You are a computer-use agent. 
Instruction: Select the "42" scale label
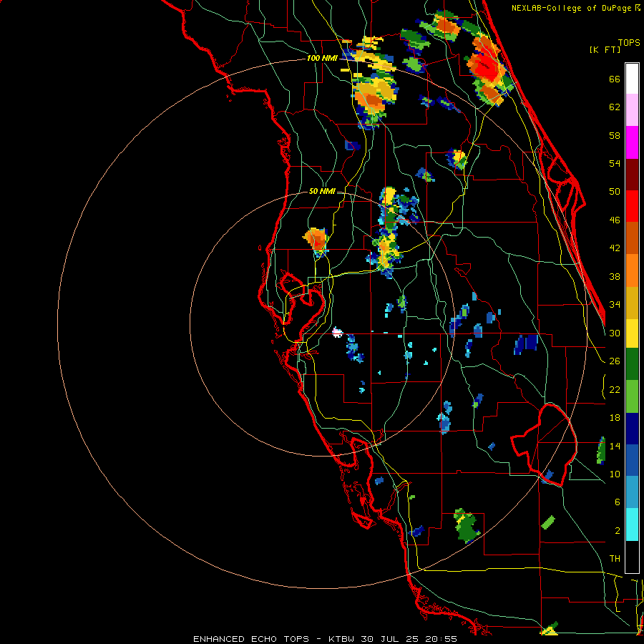(x=615, y=248)
